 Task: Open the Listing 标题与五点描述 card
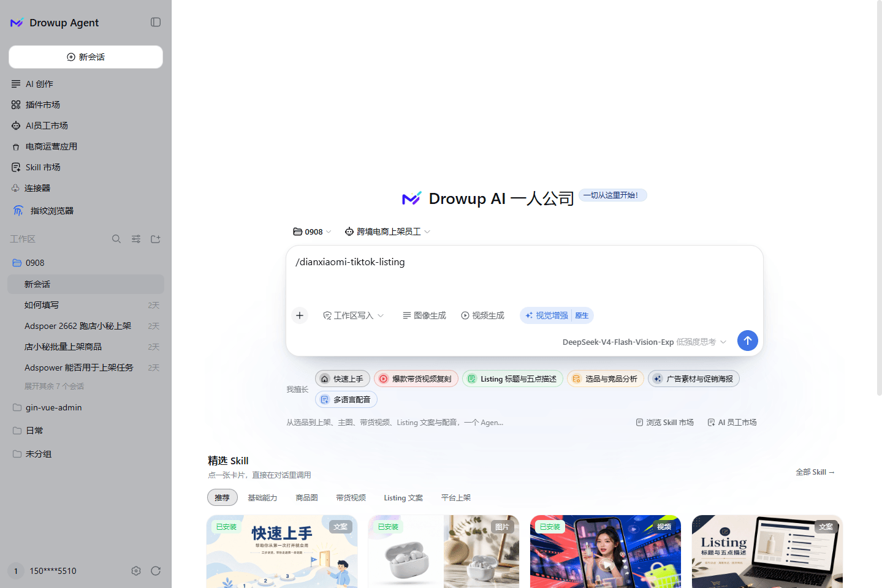pyautogui.click(x=767, y=551)
